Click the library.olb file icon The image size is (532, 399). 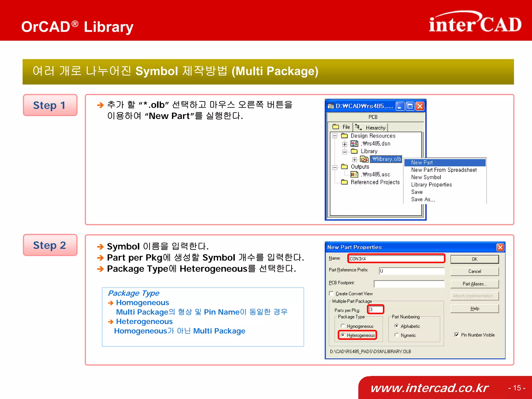(x=364, y=159)
